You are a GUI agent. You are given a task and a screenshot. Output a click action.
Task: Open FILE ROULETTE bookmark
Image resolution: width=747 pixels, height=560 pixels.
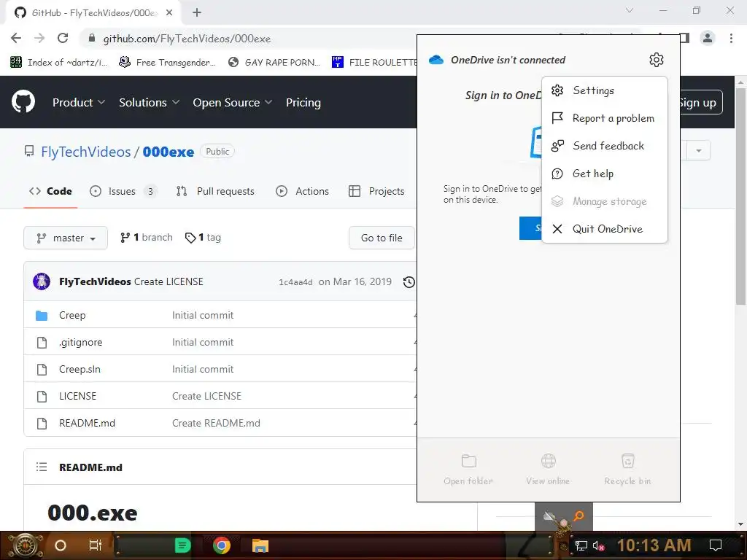point(376,63)
